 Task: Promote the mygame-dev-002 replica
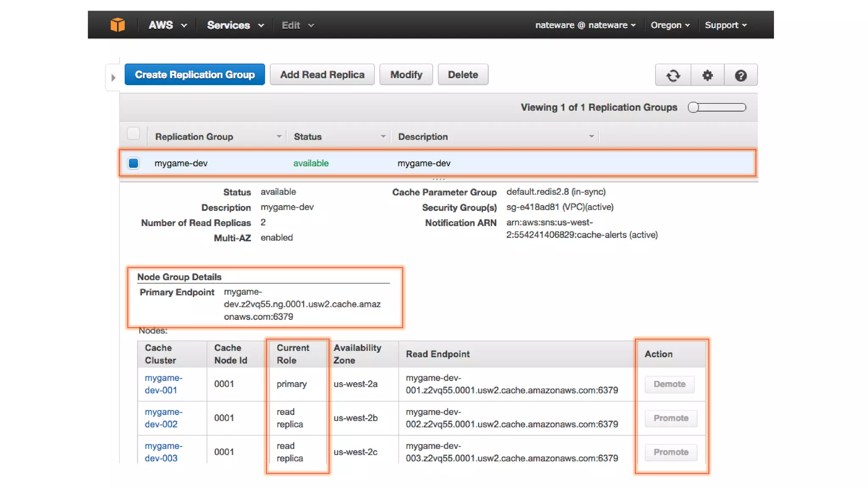click(670, 418)
